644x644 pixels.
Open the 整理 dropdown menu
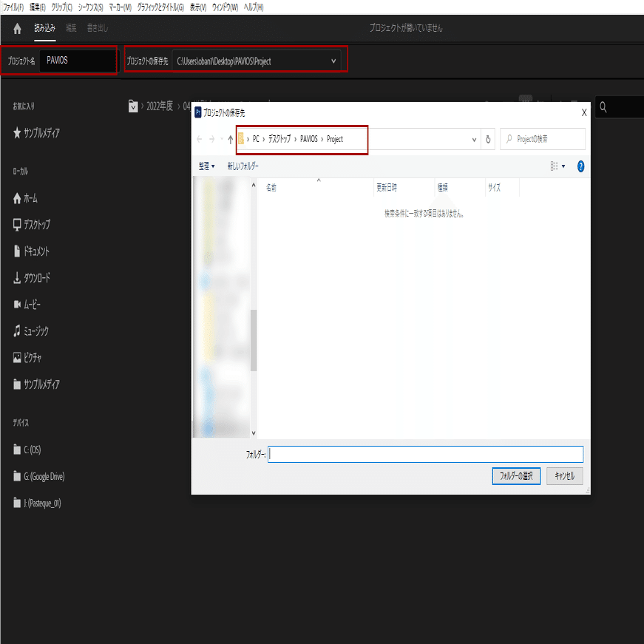coord(206,166)
